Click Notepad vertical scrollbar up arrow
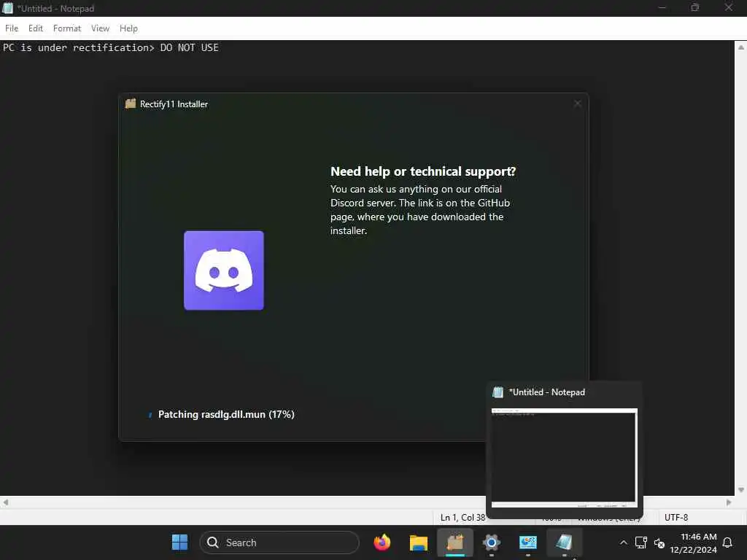 point(741,47)
